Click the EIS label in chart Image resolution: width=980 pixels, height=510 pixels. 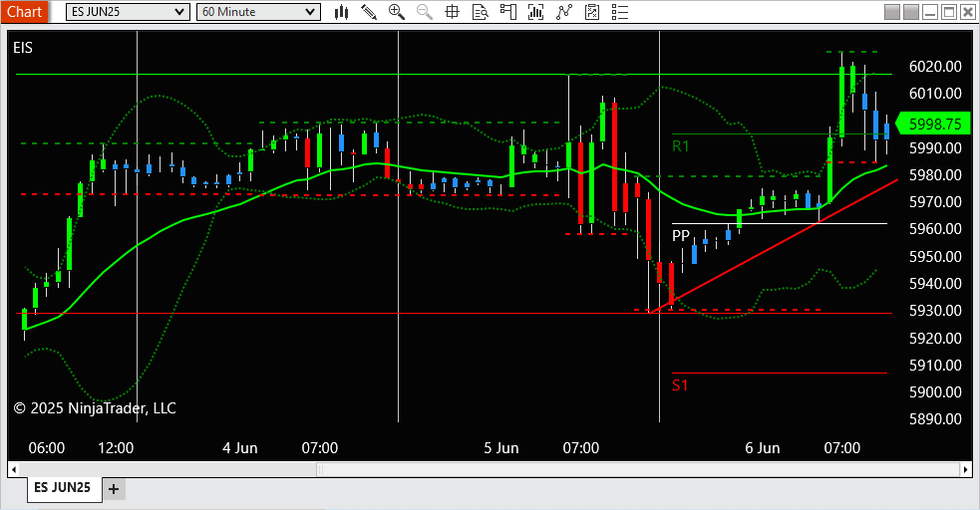click(x=23, y=48)
